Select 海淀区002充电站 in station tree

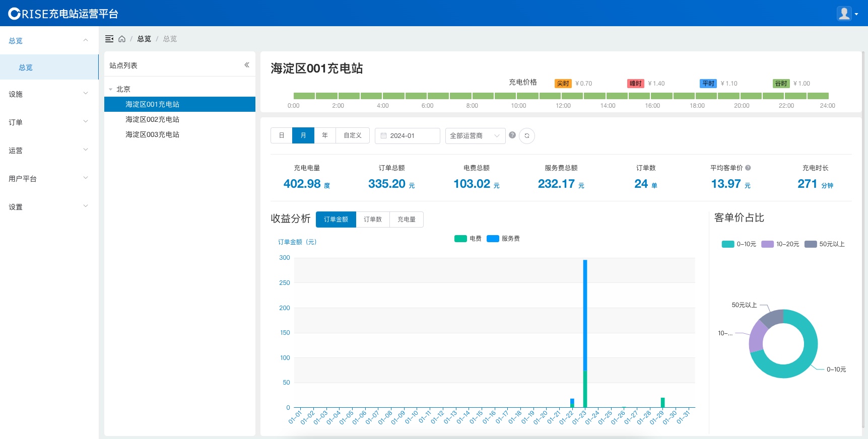(x=180, y=119)
